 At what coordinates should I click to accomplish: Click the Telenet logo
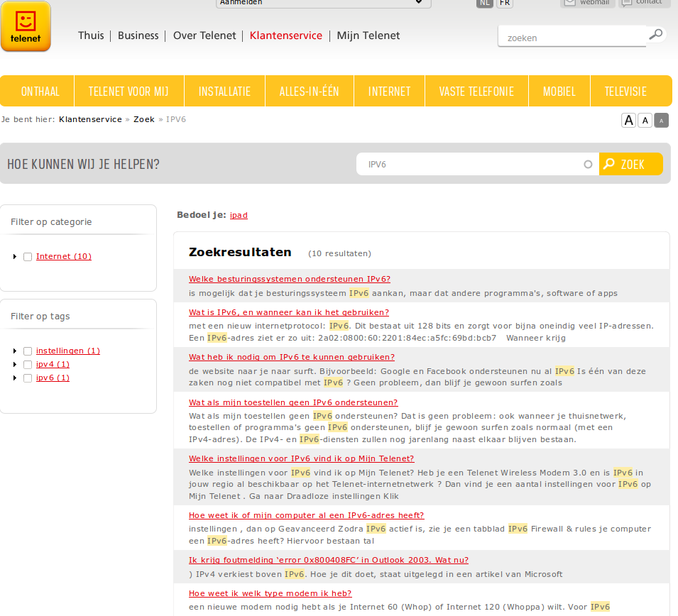click(x=26, y=26)
